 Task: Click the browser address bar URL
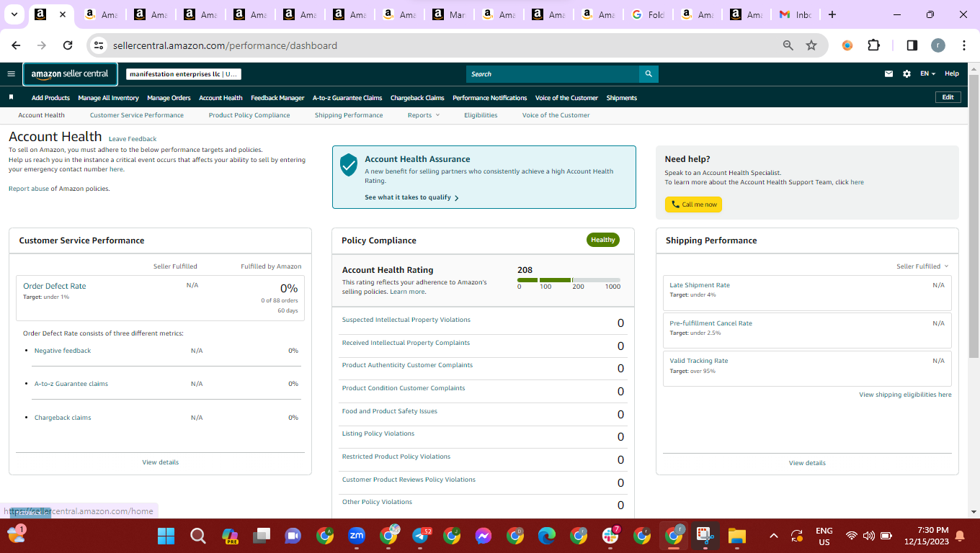(225, 45)
